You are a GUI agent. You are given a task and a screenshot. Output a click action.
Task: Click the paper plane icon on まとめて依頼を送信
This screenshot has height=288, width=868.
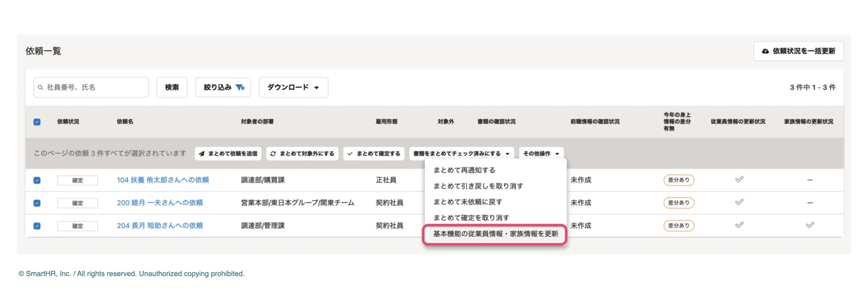point(202,154)
